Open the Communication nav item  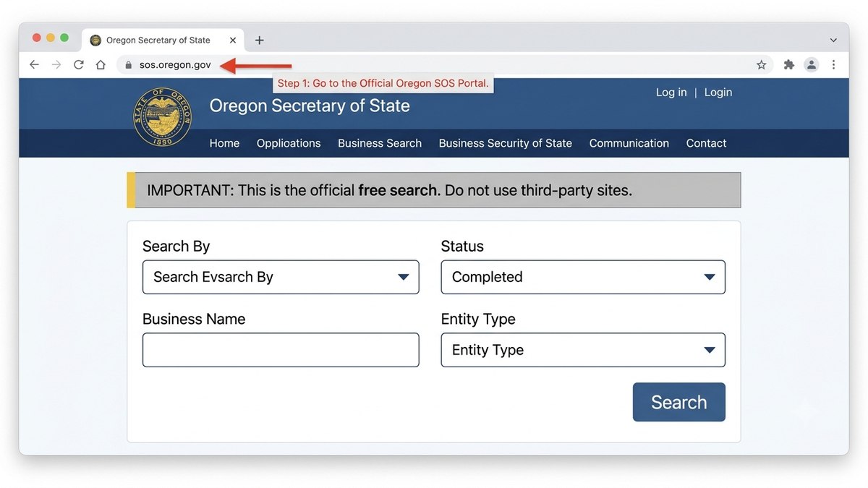[x=629, y=143]
